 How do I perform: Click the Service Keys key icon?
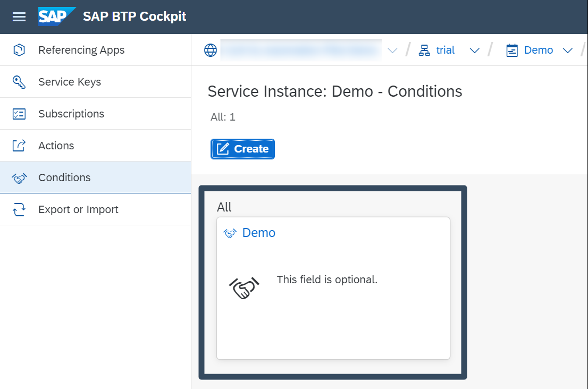click(x=19, y=82)
